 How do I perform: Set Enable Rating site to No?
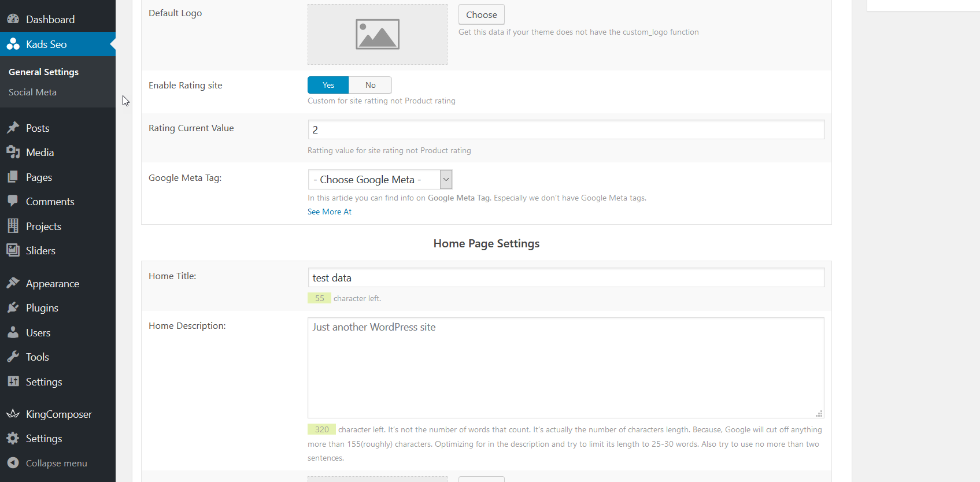click(x=370, y=85)
